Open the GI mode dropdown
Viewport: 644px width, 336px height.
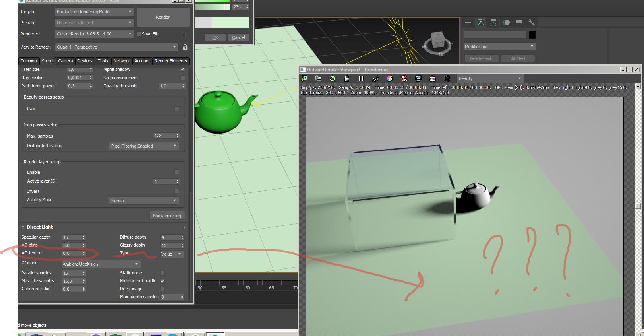click(101, 264)
